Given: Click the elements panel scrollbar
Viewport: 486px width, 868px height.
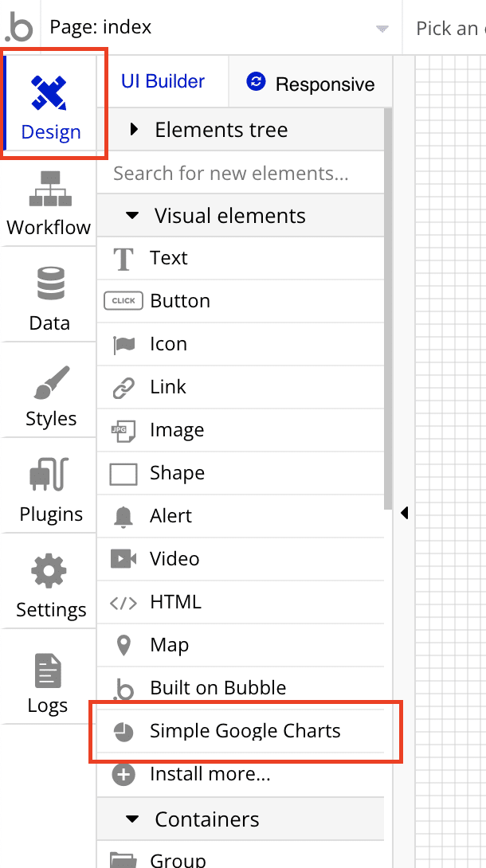Looking at the screenshot, I should (388, 307).
